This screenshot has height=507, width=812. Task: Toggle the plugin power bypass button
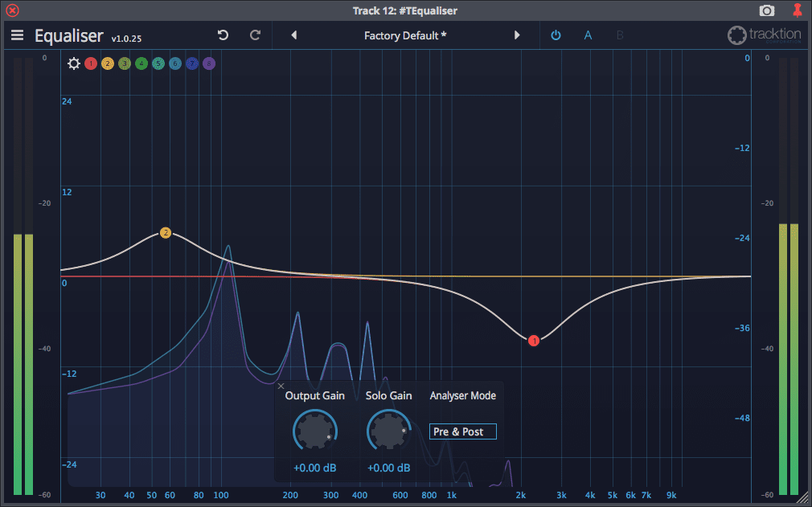coord(556,35)
